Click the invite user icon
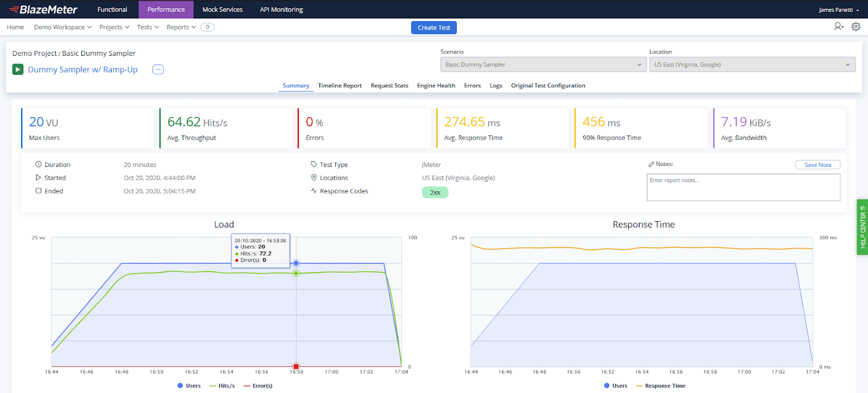This screenshot has height=393, width=868. (x=839, y=27)
